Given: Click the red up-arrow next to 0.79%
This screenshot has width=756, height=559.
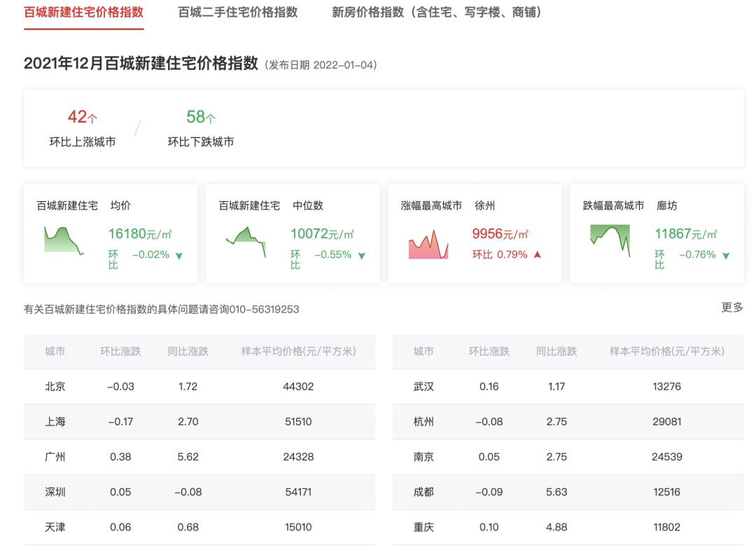Looking at the screenshot, I should (x=536, y=254).
